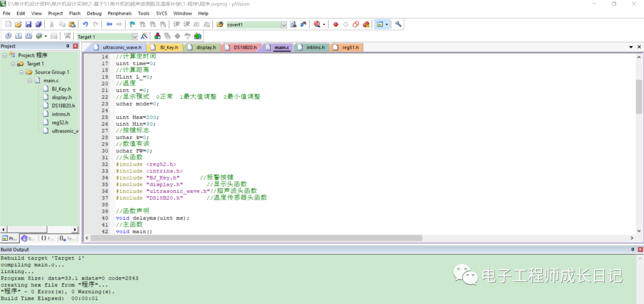Select intrins.h in project tree
Image resolution: width=644 pixels, height=304 pixels.
(x=61, y=114)
